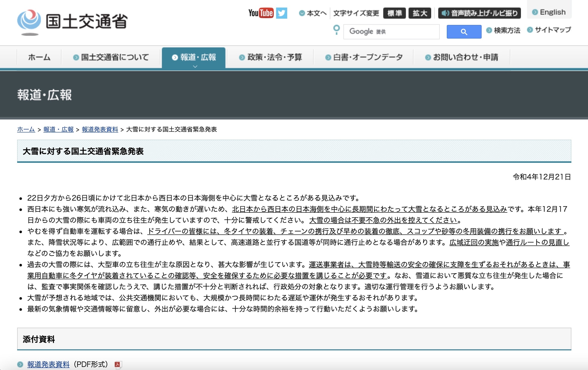588x370 pixels.
Task: Open 国土交通省について navigation tab
Action: 111,57
